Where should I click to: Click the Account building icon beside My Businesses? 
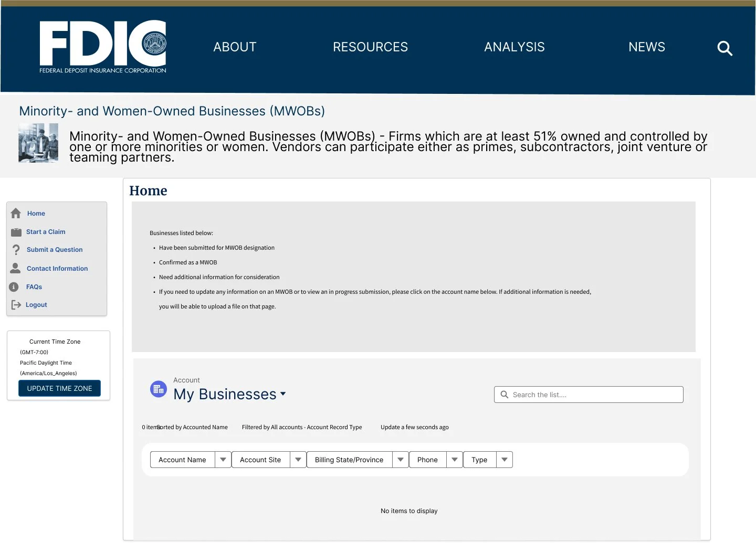(x=159, y=389)
